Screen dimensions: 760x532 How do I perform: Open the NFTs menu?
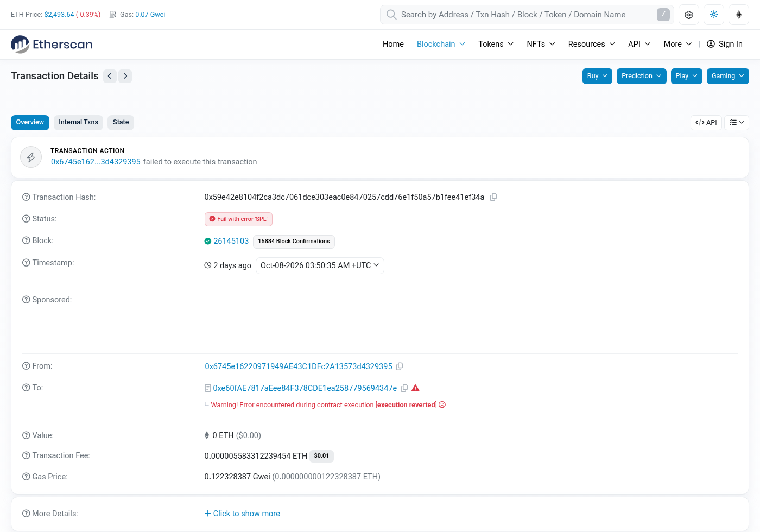[x=541, y=44]
